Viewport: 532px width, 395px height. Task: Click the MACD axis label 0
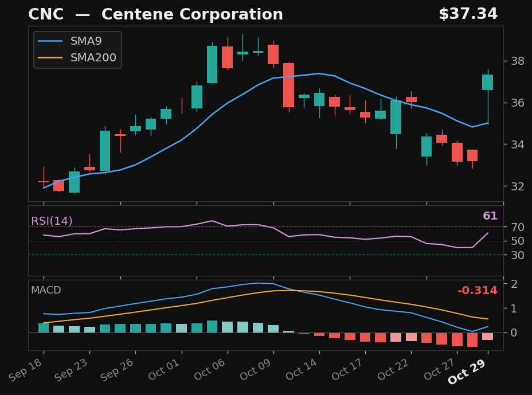coord(514,333)
